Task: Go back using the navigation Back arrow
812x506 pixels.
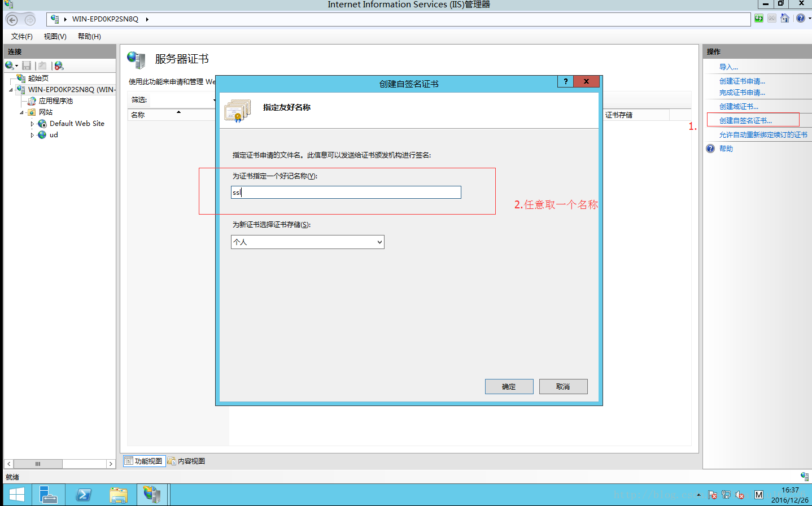Action: (12, 20)
